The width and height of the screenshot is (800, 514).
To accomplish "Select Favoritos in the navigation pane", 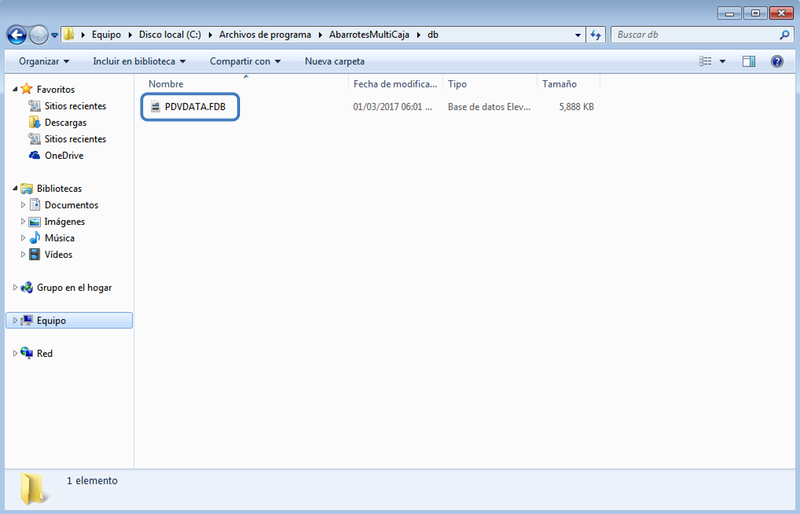I will tap(56, 89).
